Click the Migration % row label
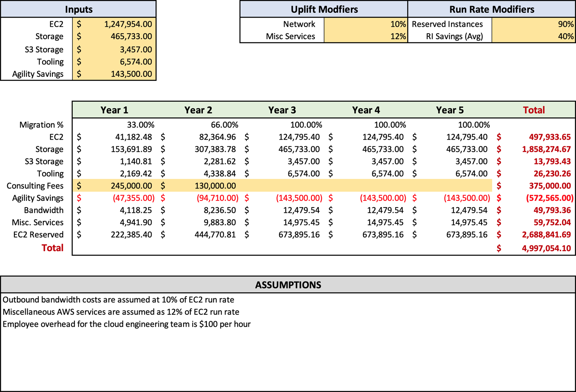Image resolution: width=576 pixels, height=392 pixels. [x=41, y=125]
